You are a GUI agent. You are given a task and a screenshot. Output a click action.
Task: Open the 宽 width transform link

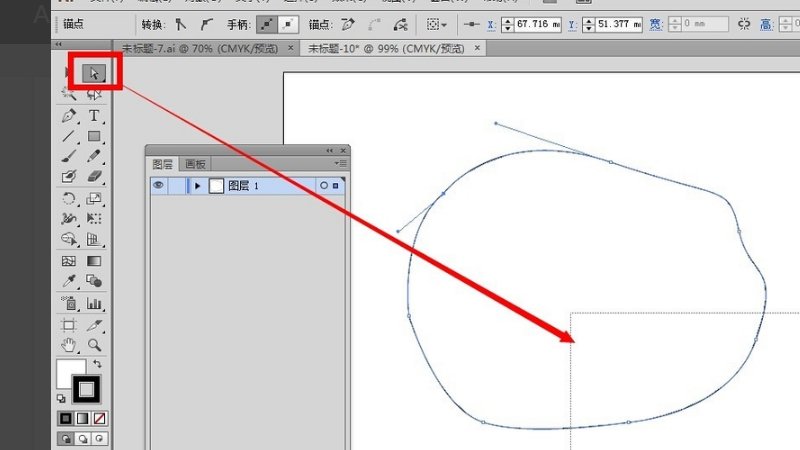pyautogui.click(x=656, y=24)
